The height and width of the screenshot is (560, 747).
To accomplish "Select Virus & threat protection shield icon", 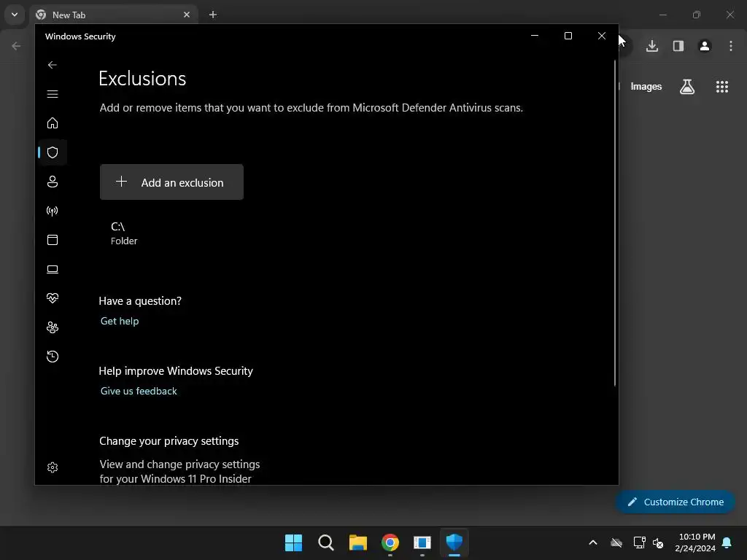I will (x=53, y=152).
